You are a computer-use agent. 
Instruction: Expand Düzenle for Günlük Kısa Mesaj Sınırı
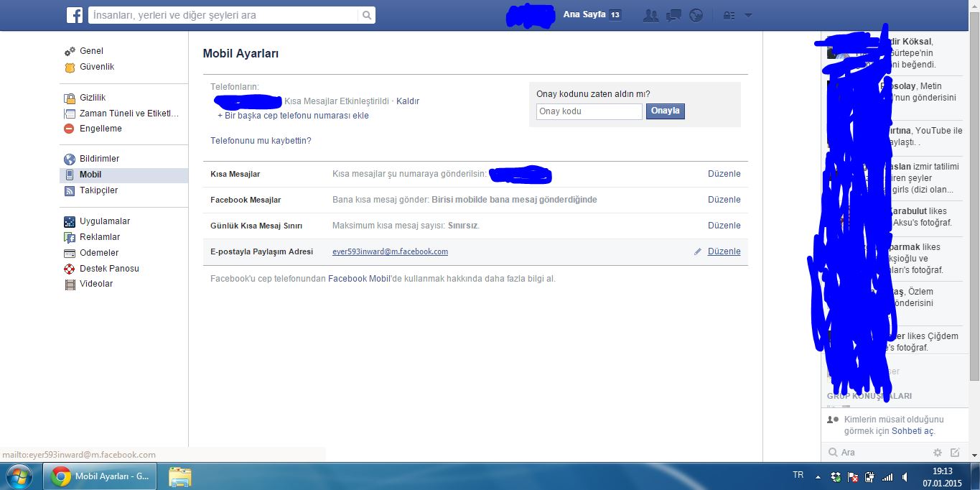pos(724,226)
